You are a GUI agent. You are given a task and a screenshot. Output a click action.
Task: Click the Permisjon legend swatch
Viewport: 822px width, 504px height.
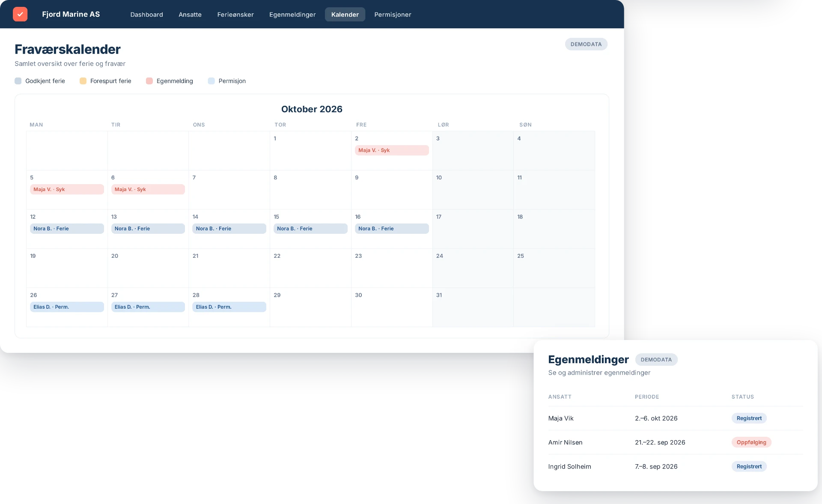(211, 81)
